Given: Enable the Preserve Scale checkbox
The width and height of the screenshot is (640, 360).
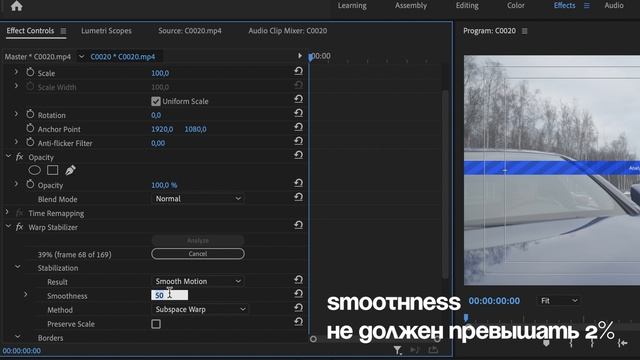Looking at the screenshot, I should (156, 324).
